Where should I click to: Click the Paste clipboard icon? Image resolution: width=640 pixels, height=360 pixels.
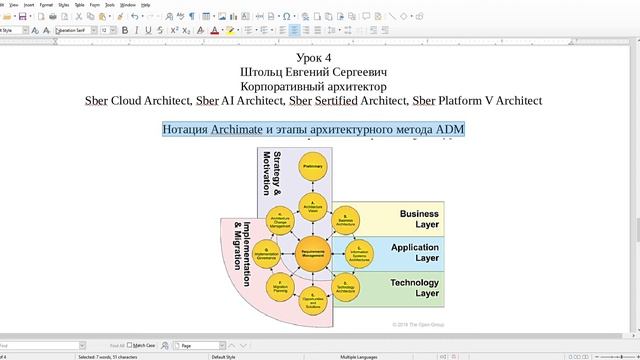tap(102, 16)
